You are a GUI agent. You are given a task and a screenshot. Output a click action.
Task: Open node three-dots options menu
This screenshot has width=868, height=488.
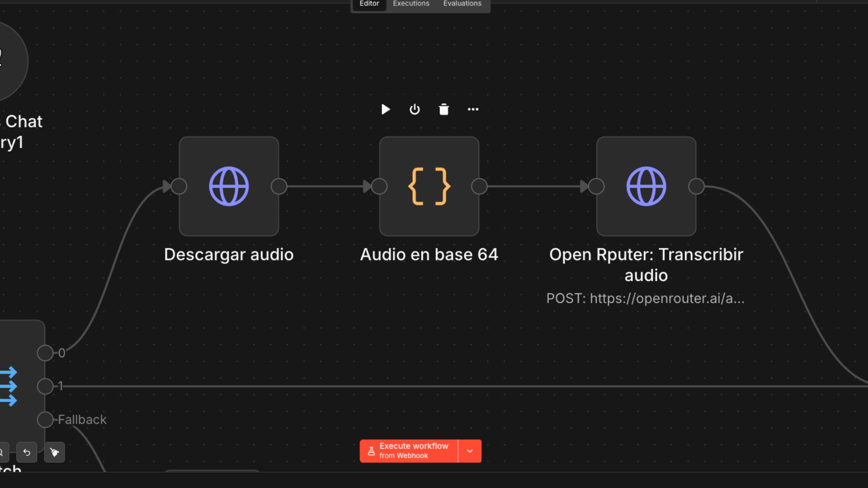(473, 109)
